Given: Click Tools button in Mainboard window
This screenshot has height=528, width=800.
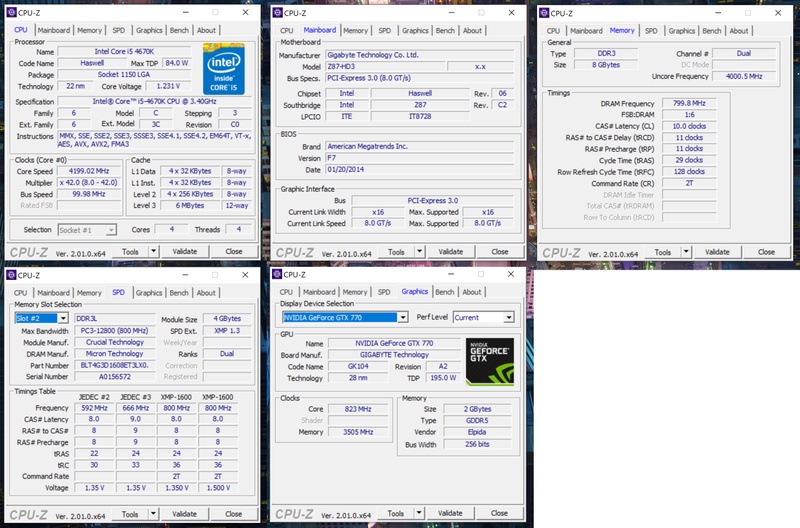Looking at the screenshot, I should [396, 252].
